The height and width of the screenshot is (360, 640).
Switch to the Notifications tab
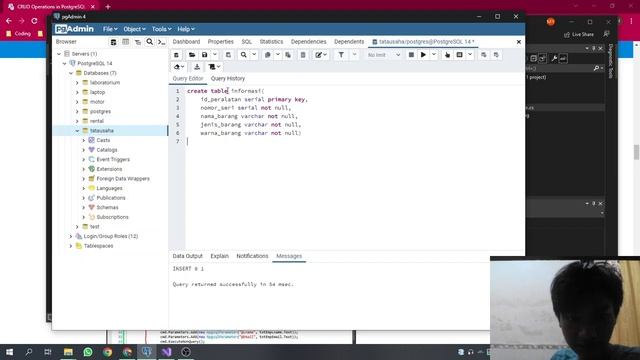pos(252,256)
